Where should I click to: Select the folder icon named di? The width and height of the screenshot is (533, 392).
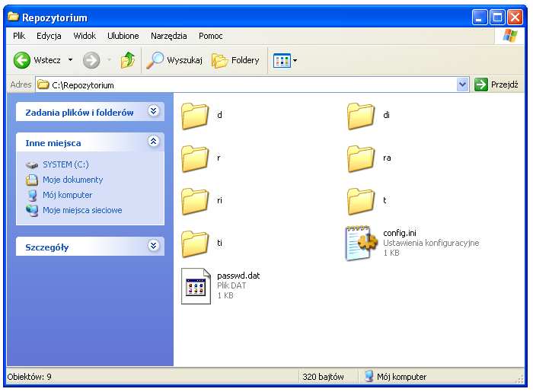[361, 116]
